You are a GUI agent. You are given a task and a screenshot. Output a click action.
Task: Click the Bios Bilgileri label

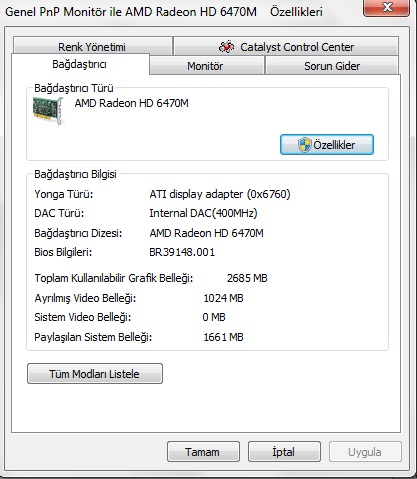click(63, 252)
